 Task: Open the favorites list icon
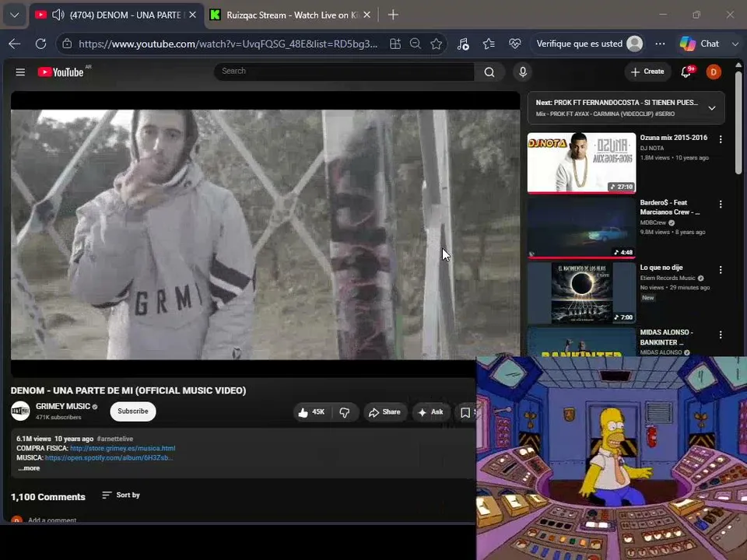coord(489,44)
